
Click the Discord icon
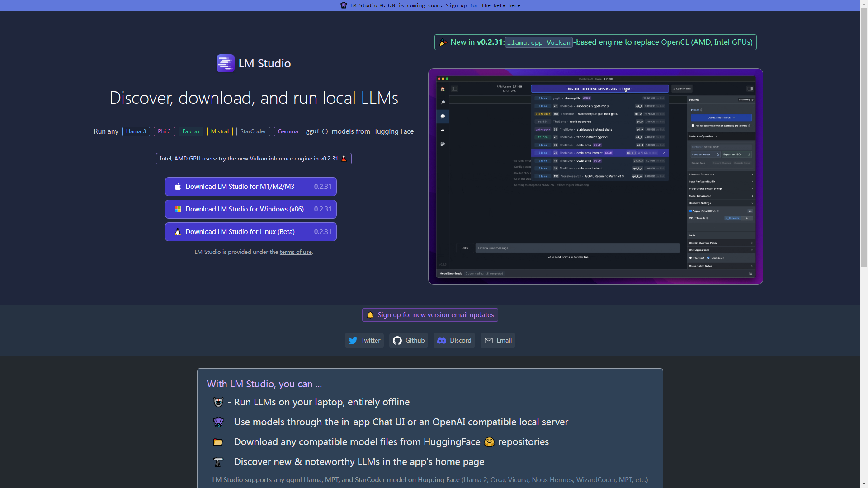[442, 341]
